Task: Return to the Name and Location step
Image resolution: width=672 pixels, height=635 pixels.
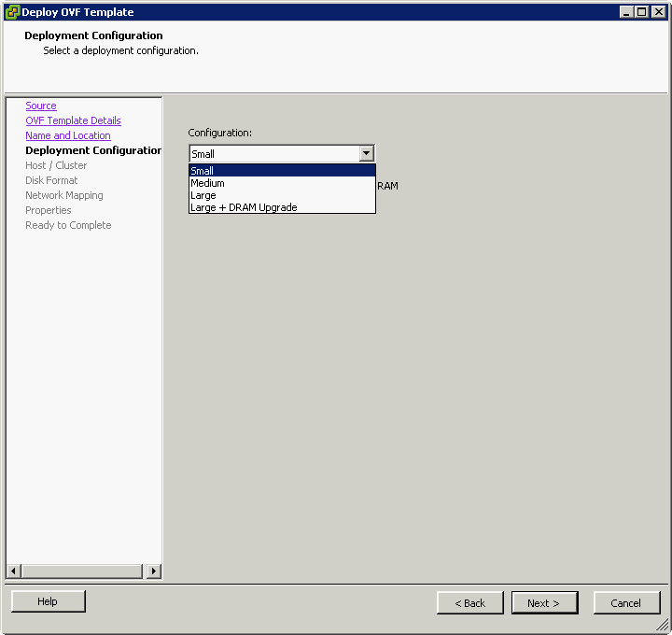Action: tap(68, 136)
